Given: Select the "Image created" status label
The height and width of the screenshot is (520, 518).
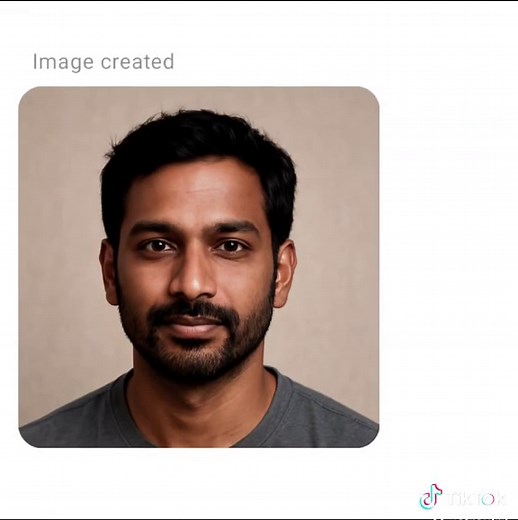Looking at the screenshot, I should [103, 62].
